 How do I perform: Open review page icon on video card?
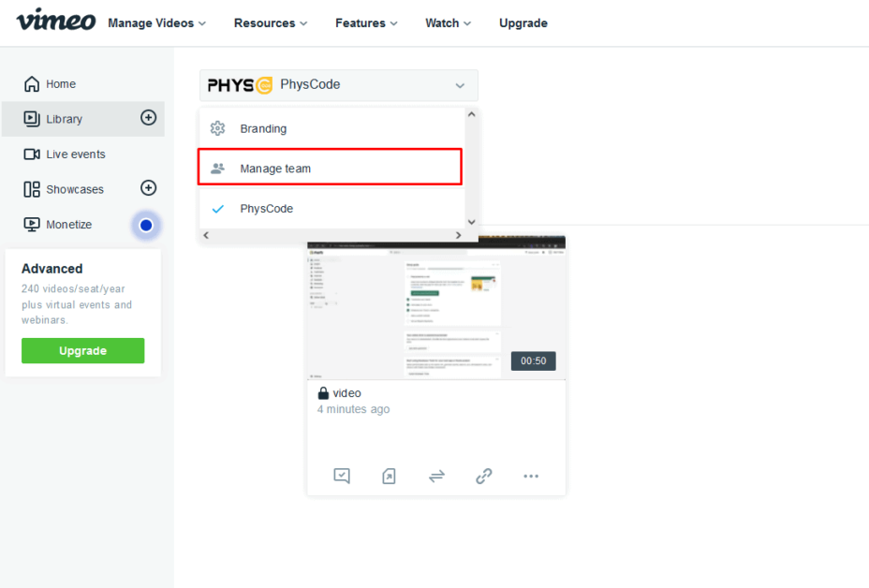point(342,476)
